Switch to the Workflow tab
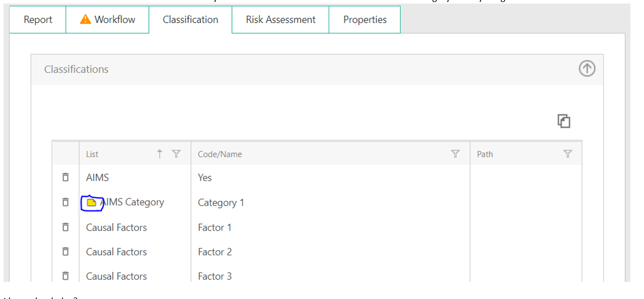 (107, 20)
